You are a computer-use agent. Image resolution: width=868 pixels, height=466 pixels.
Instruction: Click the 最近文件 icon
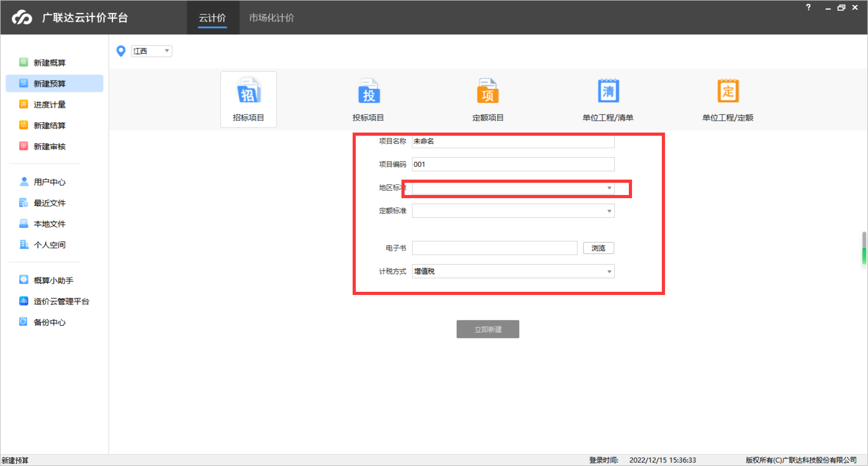tap(24, 203)
